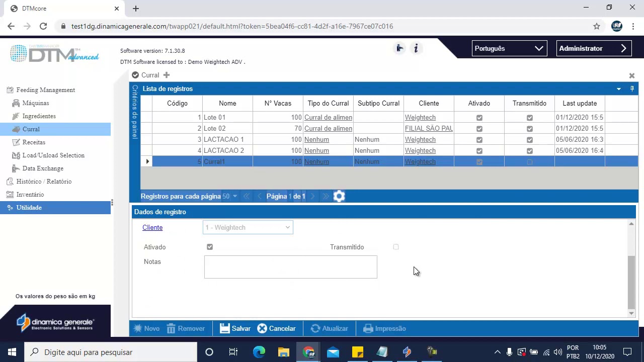Image resolution: width=644 pixels, height=362 pixels.
Task: Open Data Exchange in sidebar
Action: pyautogui.click(x=43, y=168)
